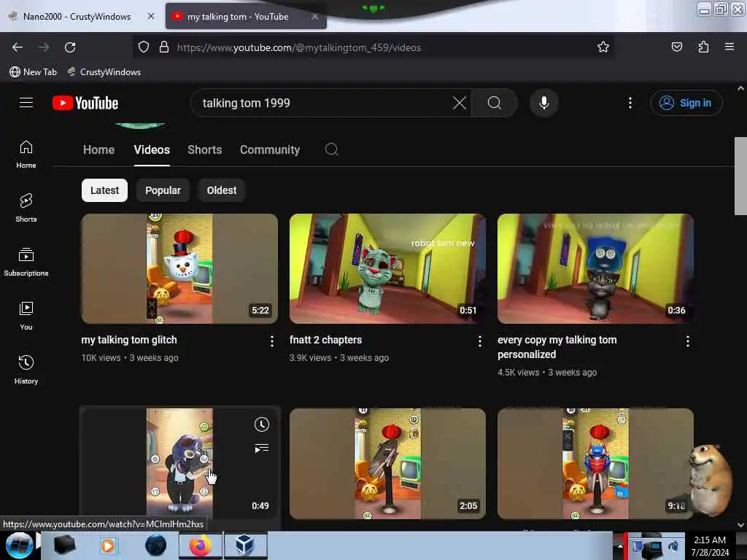The image size is (747, 560).
Task: Sort videos by Latest
Action: (104, 190)
